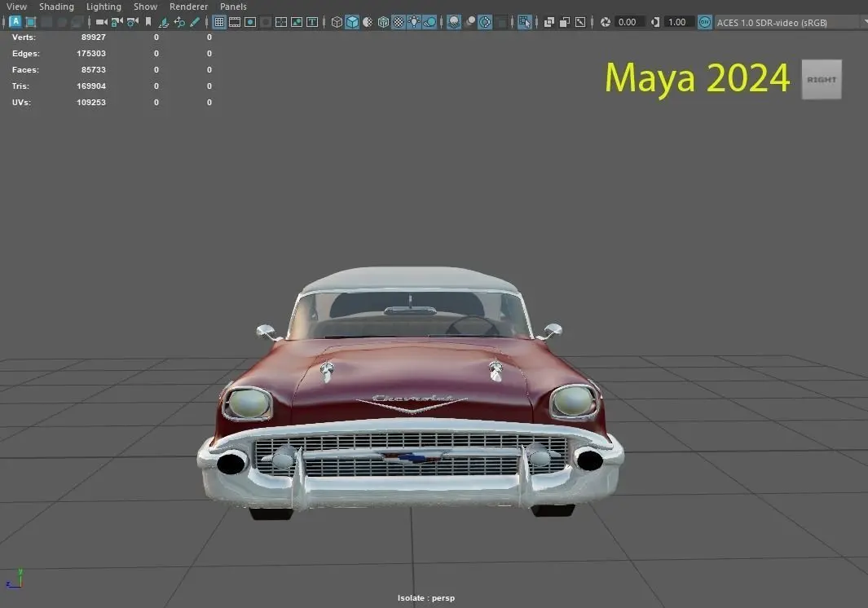Toggle the Resolution Gate icon
The image size is (868, 608).
250,22
